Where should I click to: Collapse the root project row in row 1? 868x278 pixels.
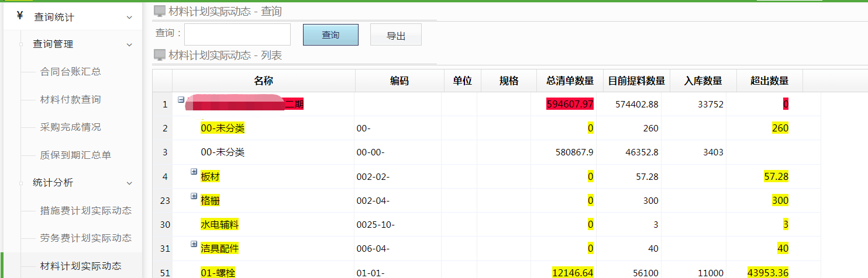pyautogui.click(x=181, y=100)
